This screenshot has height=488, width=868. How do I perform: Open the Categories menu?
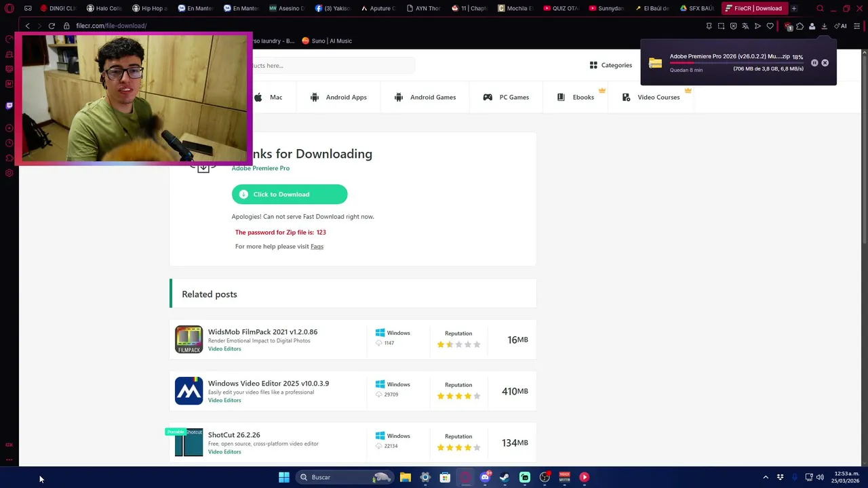click(610, 65)
